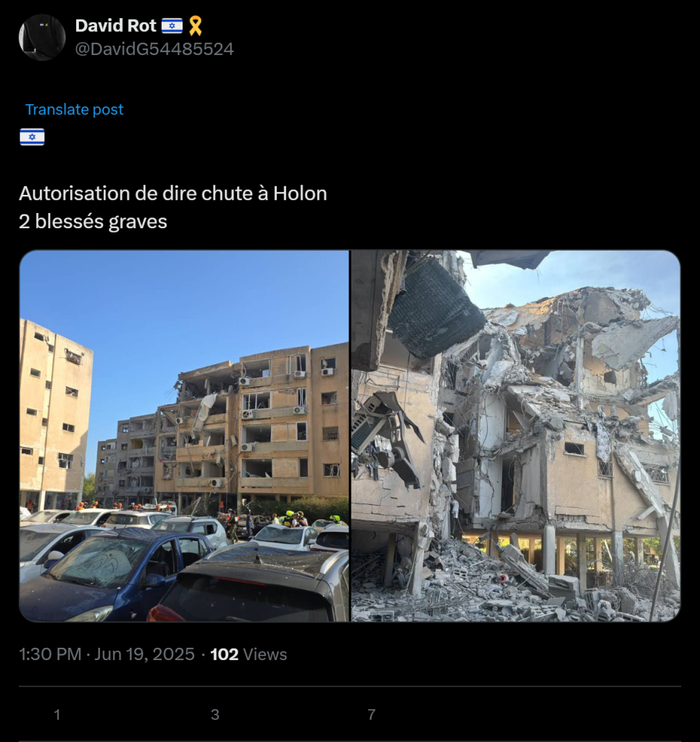Click the Translate post link

coord(75,109)
